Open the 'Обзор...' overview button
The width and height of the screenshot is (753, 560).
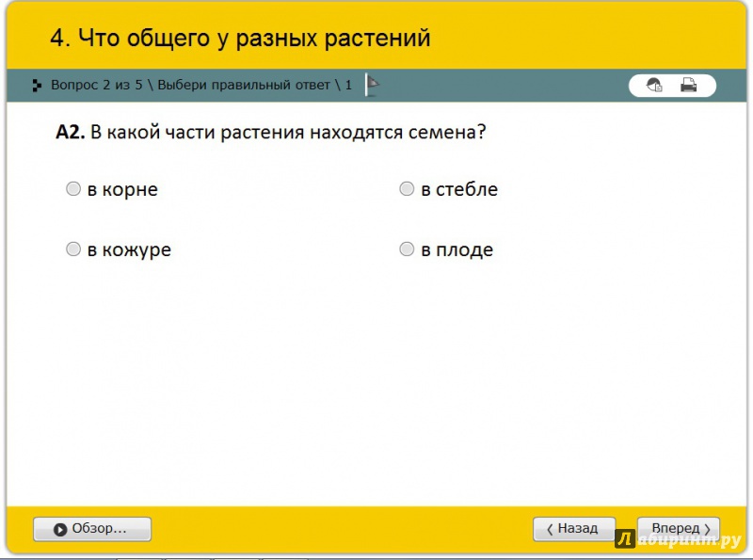pyautogui.click(x=92, y=529)
